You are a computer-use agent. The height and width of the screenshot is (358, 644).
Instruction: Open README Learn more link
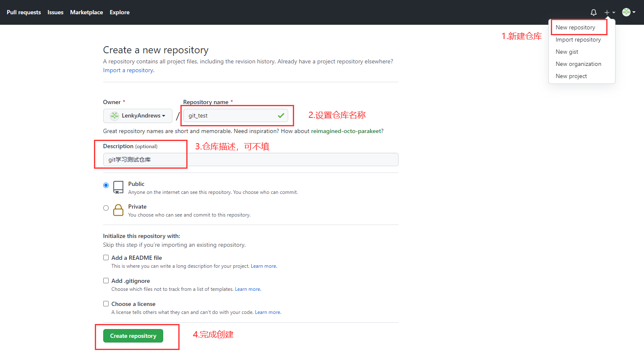coord(263,266)
